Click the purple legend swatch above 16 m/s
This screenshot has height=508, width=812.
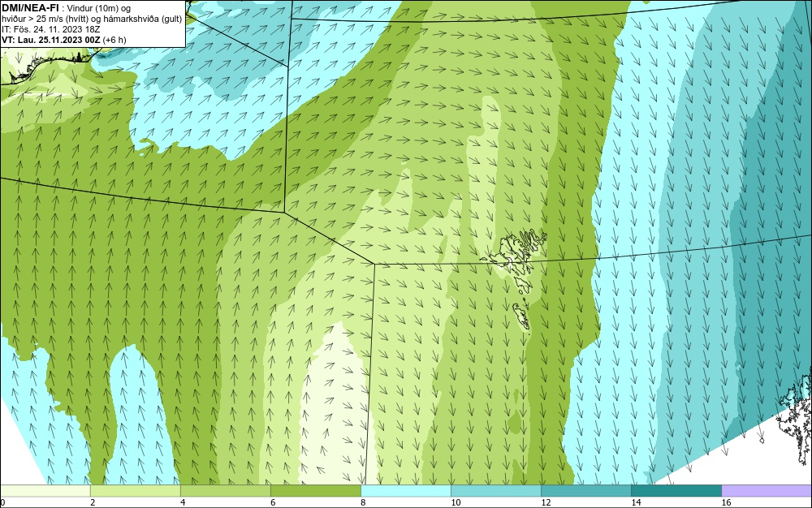tap(767, 491)
